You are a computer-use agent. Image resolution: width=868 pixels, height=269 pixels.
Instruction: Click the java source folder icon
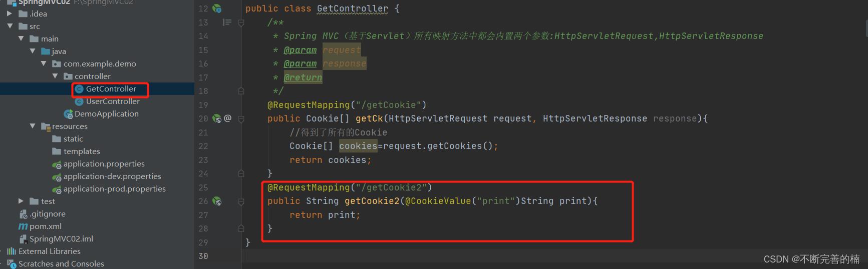point(46,51)
